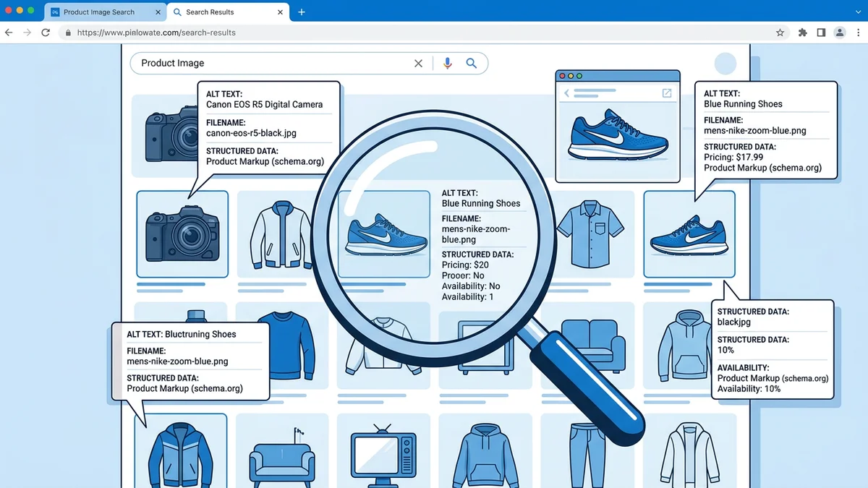Select the outlined sneaker thumbnail in the results grid
The height and width of the screenshot is (488, 868).
(x=689, y=234)
